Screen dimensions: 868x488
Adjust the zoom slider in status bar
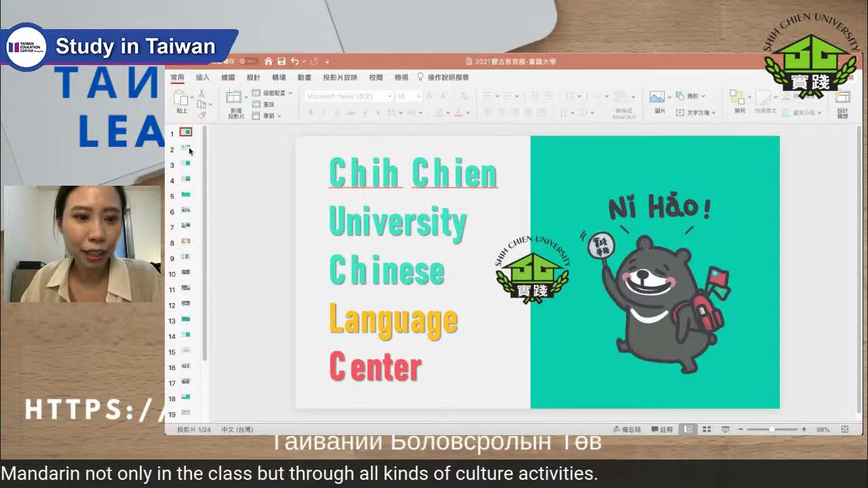pos(772,430)
